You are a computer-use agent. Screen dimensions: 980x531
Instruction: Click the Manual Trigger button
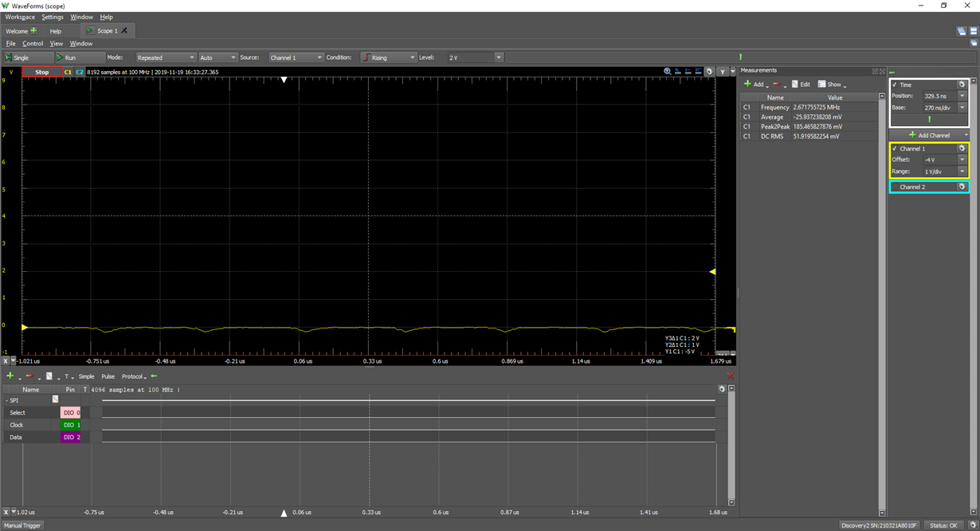[x=22, y=525]
